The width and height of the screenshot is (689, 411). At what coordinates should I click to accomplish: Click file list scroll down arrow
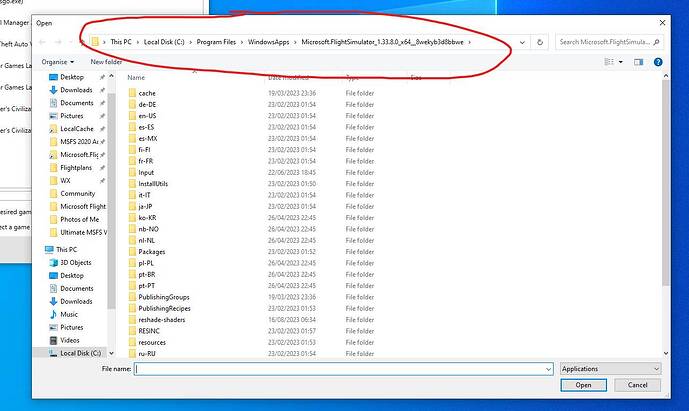666,353
